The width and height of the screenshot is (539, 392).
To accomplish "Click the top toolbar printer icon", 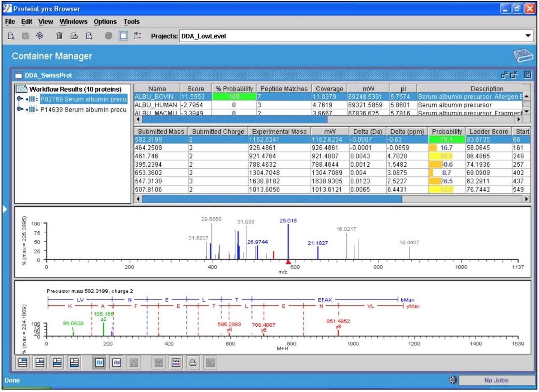I will click(74, 36).
